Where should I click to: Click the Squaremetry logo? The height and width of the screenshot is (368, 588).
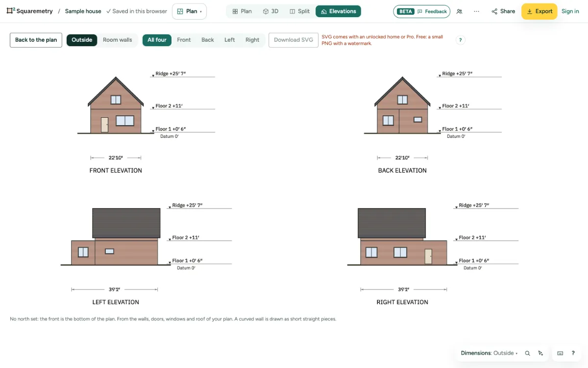(x=29, y=11)
